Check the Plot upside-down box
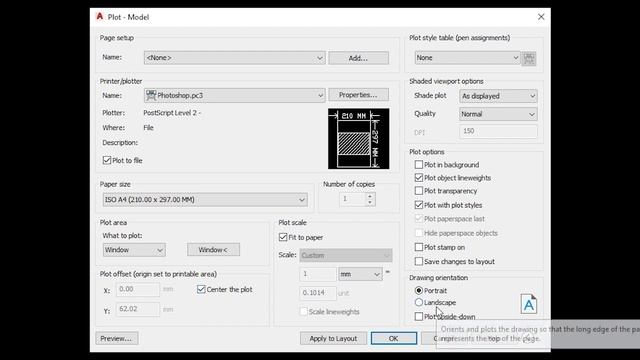This screenshot has height=360, width=640. pos(419,317)
